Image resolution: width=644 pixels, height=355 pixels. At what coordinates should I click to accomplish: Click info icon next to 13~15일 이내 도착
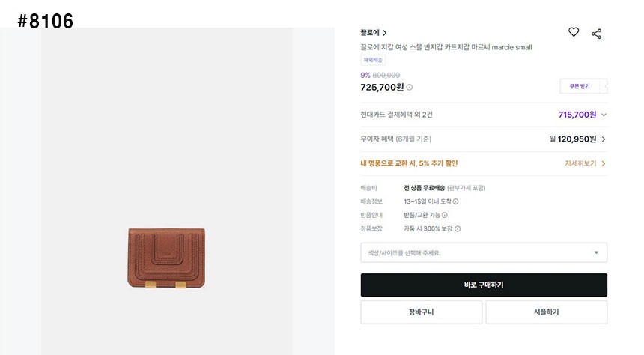[455, 201]
